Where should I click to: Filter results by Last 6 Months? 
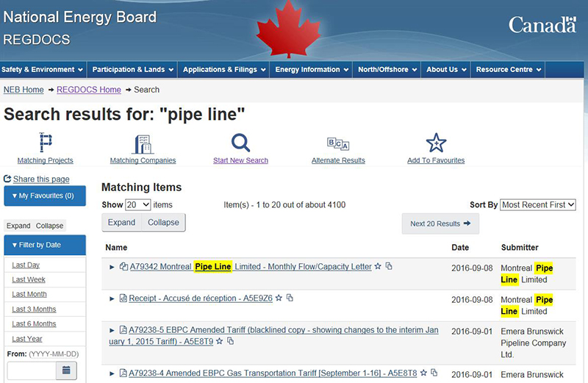point(34,324)
